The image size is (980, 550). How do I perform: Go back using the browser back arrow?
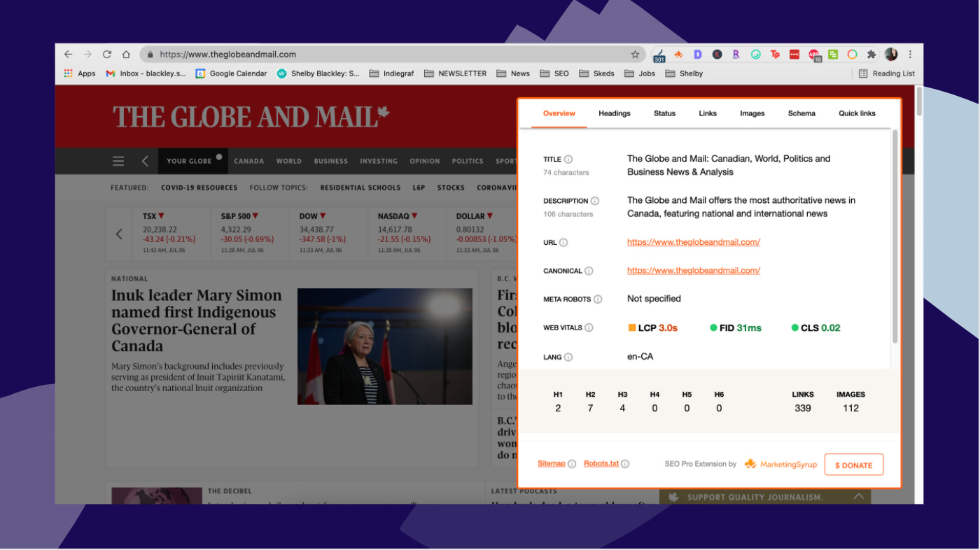[x=68, y=54]
